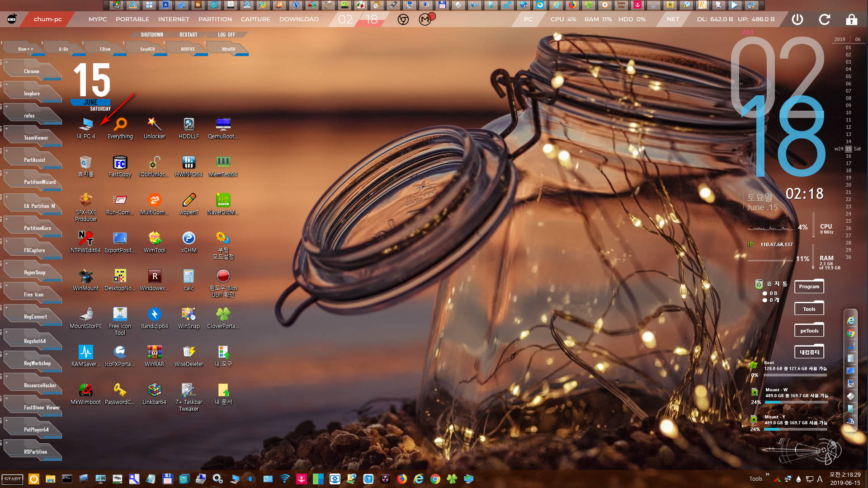Open the INTERNET menu
868x488 pixels.
174,19
